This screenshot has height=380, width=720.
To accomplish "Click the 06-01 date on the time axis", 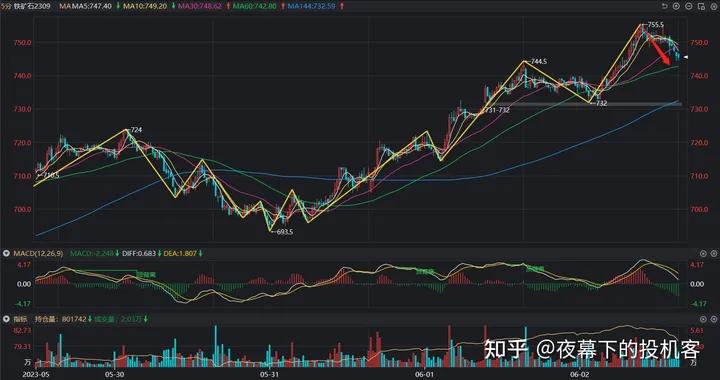I will tap(425, 374).
